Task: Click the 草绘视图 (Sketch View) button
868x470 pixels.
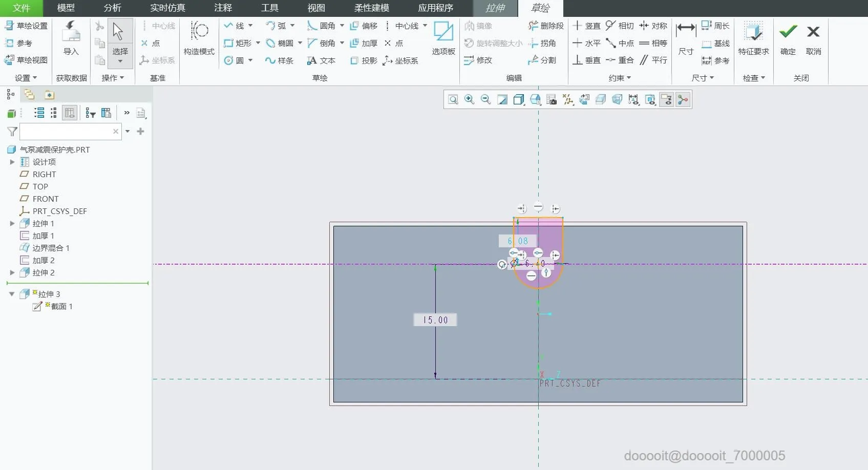Action: (x=26, y=60)
